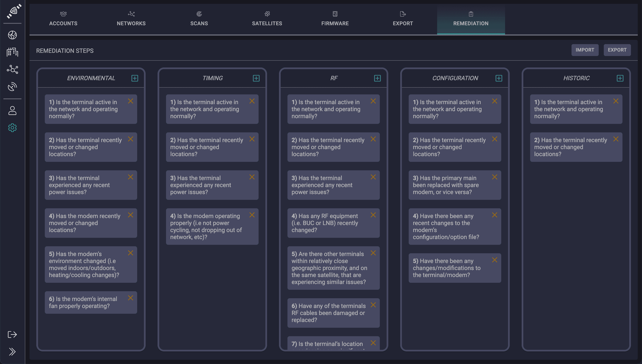
Task: Open the Firmware tab
Action: click(335, 19)
